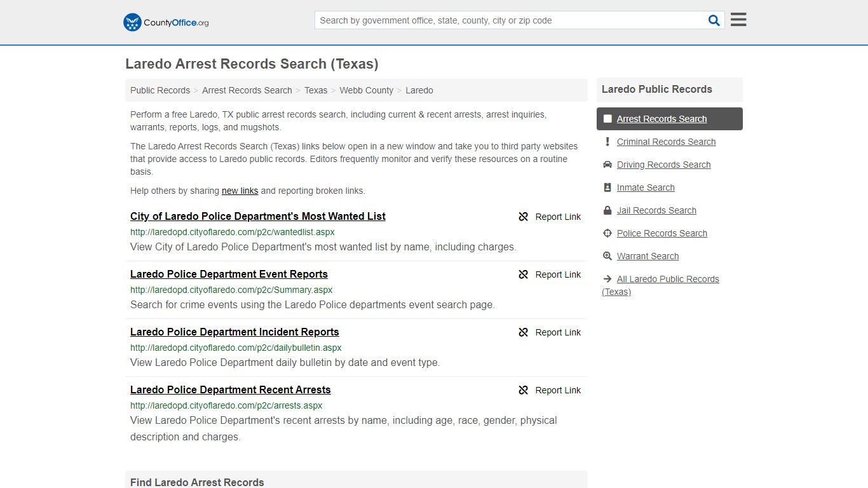Click broken-link icon beside Most Wanted List

[524, 217]
